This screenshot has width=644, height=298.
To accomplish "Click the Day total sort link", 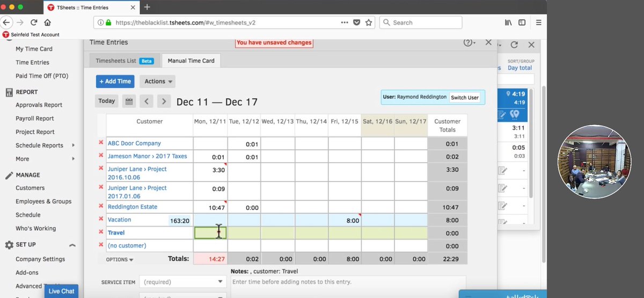I will (519, 68).
